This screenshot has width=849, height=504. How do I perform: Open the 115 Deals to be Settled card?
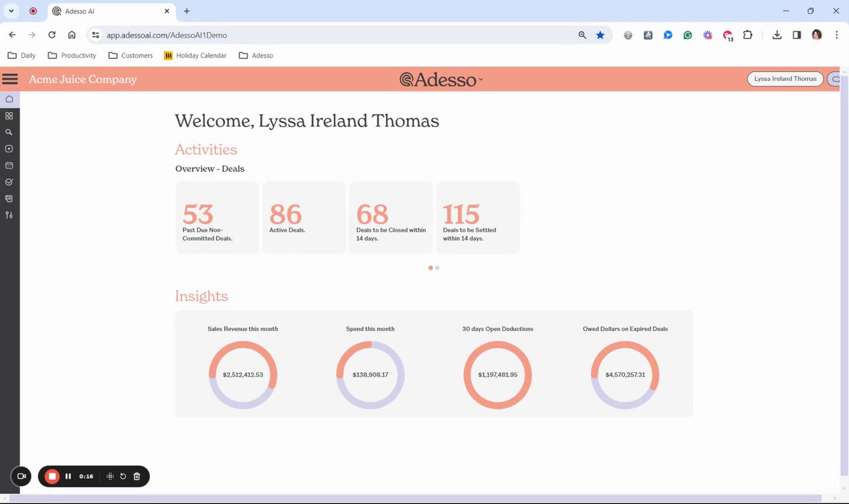click(x=478, y=218)
